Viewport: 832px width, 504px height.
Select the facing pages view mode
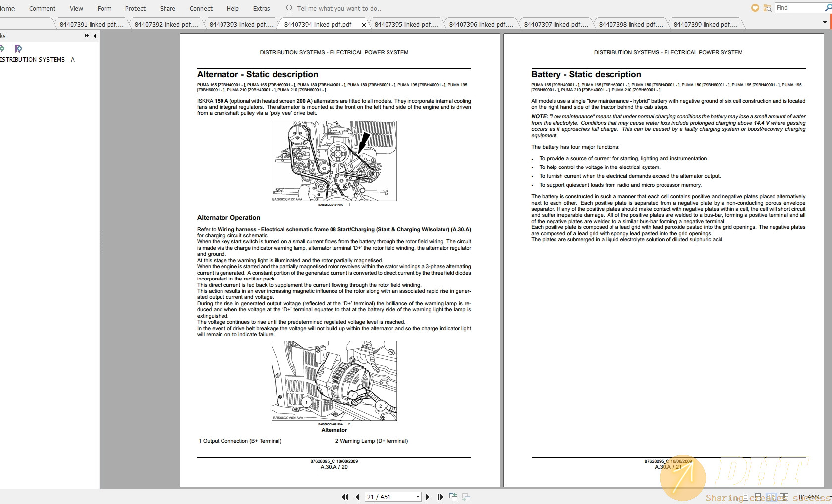point(771,496)
